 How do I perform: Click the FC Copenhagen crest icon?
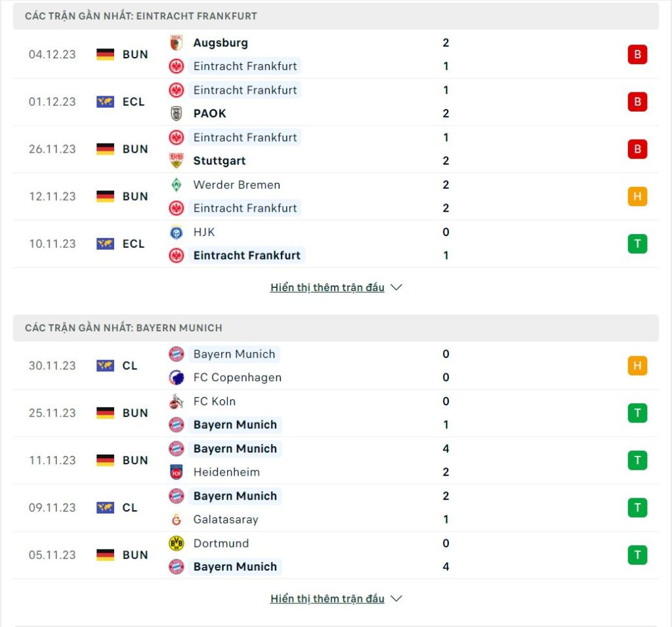[x=176, y=377]
